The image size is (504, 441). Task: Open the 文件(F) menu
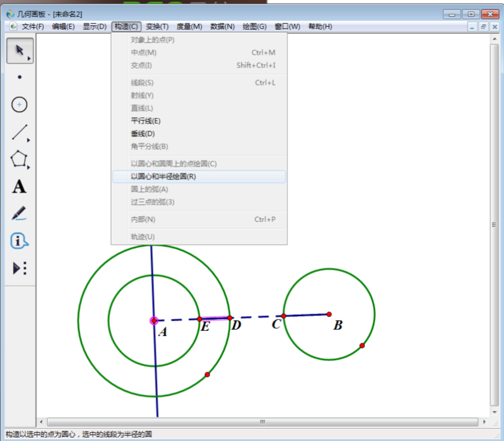click(33, 26)
